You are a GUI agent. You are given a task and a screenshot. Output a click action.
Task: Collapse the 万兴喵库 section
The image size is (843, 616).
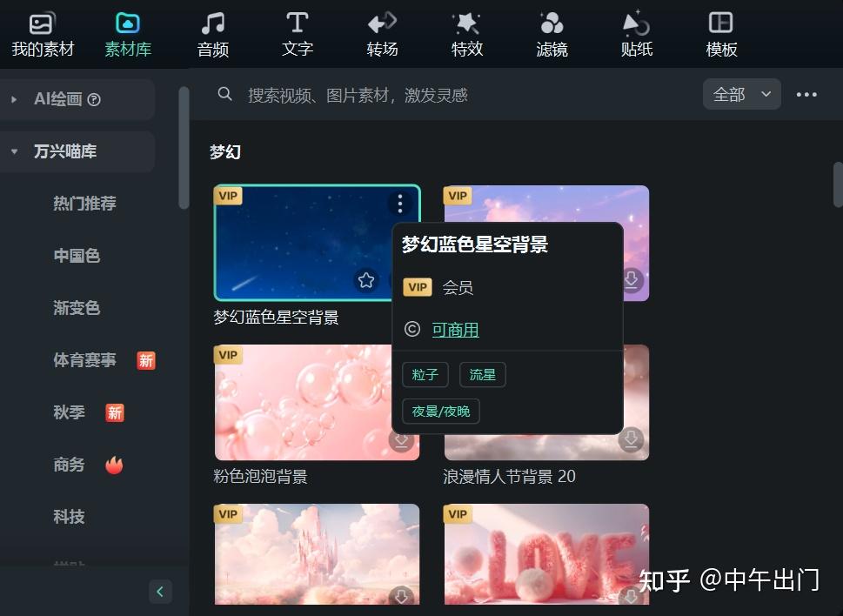click(x=15, y=151)
